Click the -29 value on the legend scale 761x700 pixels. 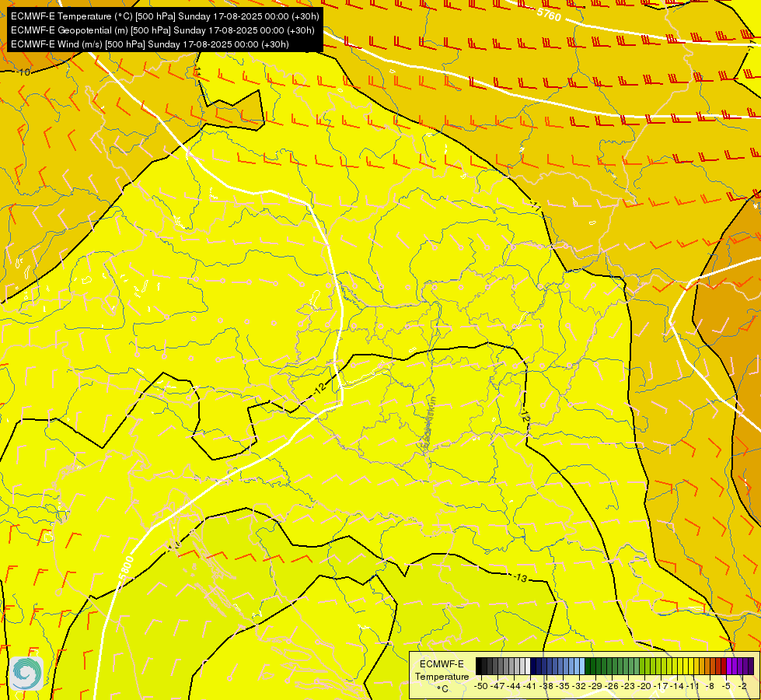(595, 686)
